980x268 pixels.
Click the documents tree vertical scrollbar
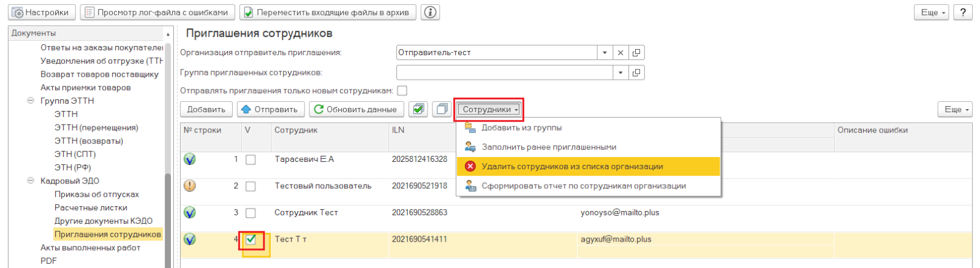tap(168, 221)
